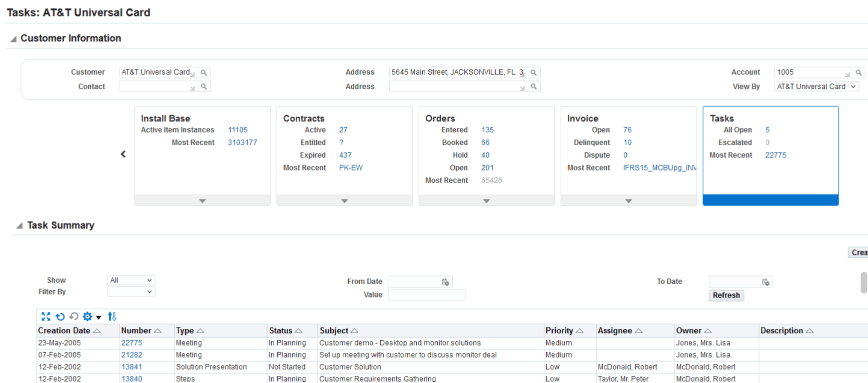This screenshot has height=383, width=868.
Task: Collapse the Task Summary section
Action: (20, 225)
